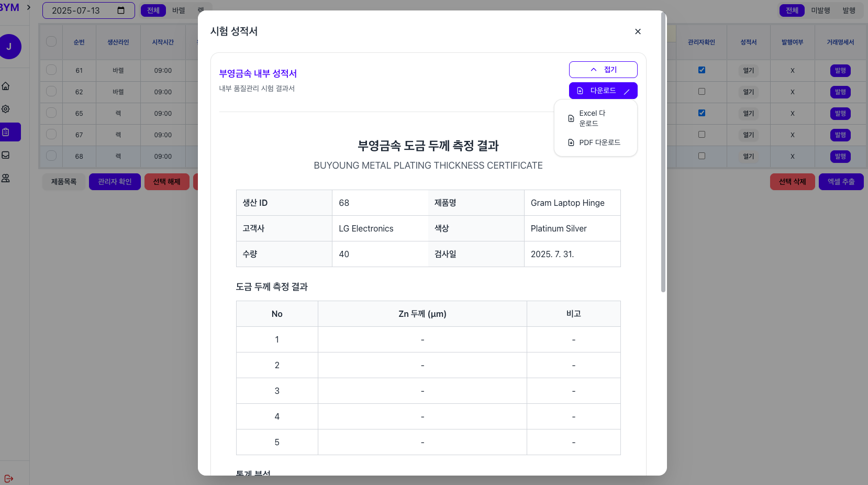
Task: Click the J user avatar
Action: click(x=9, y=47)
